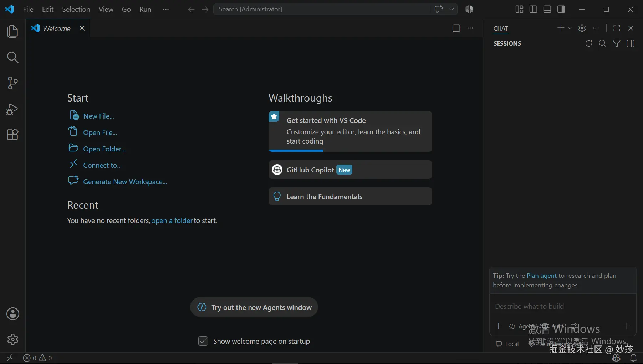Open the Explorer view in activity bar

coord(12,31)
